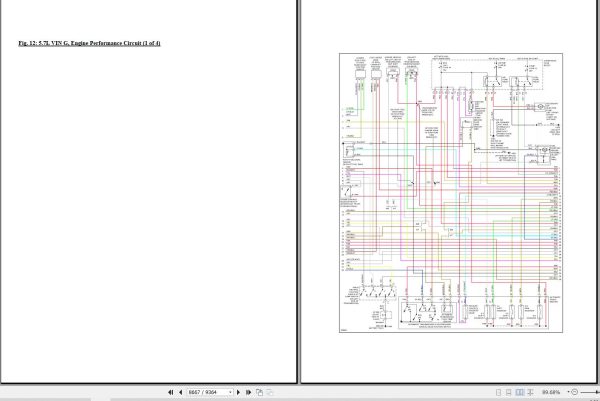Select continuous facing page view
600x401 pixels.
tap(530, 392)
